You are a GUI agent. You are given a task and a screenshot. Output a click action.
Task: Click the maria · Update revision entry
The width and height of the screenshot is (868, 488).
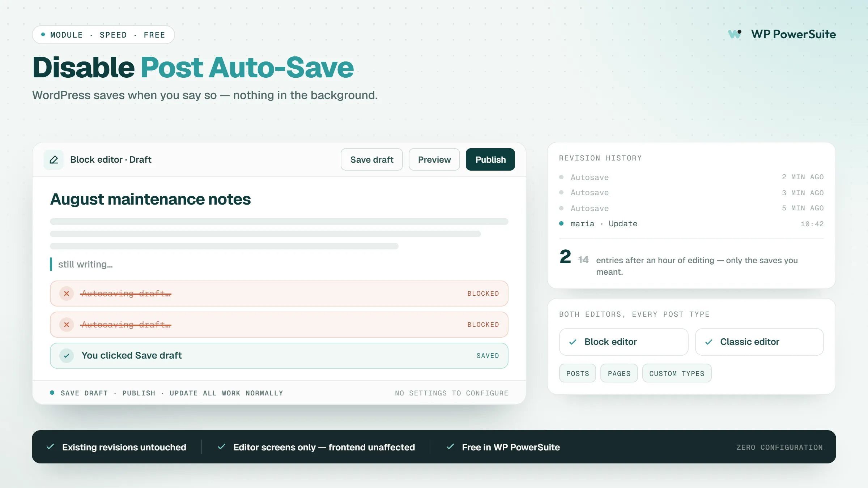[604, 224]
